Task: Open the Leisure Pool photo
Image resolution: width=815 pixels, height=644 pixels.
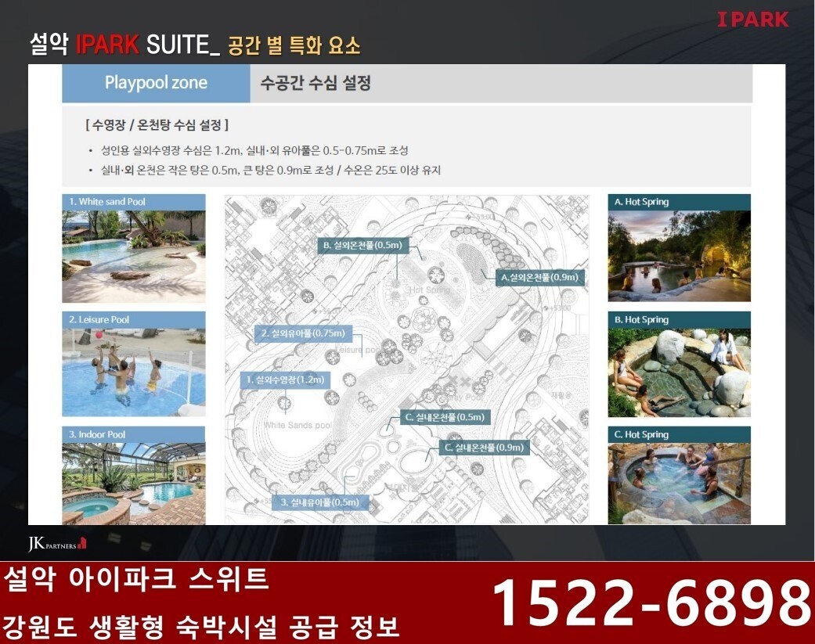Action: [x=134, y=372]
